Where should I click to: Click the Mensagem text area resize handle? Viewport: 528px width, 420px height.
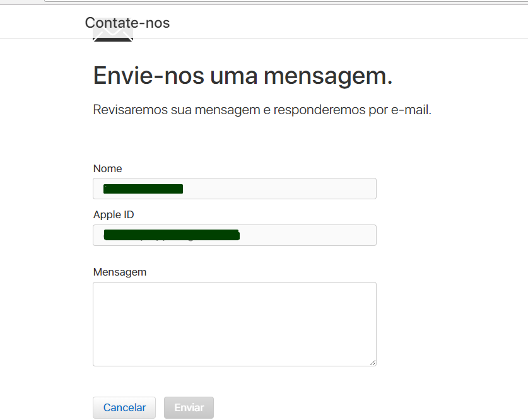coord(373,363)
